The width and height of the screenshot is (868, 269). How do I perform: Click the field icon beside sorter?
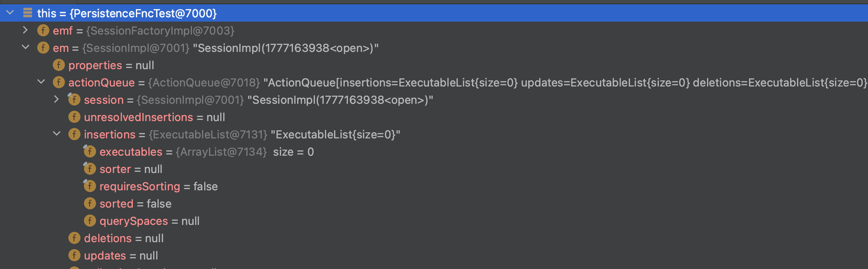click(90, 169)
